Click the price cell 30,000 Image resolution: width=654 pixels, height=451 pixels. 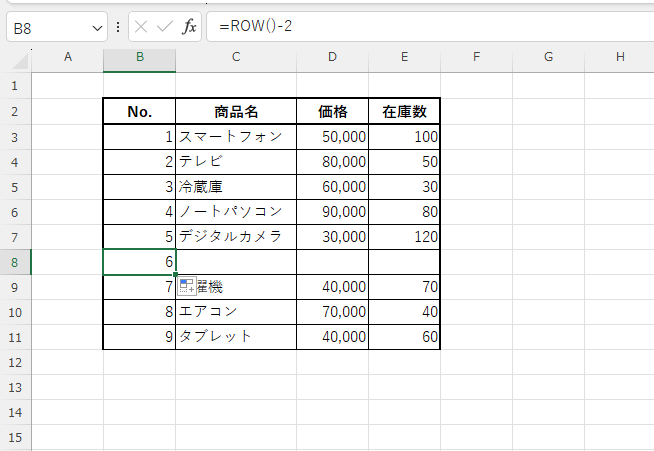click(332, 237)
